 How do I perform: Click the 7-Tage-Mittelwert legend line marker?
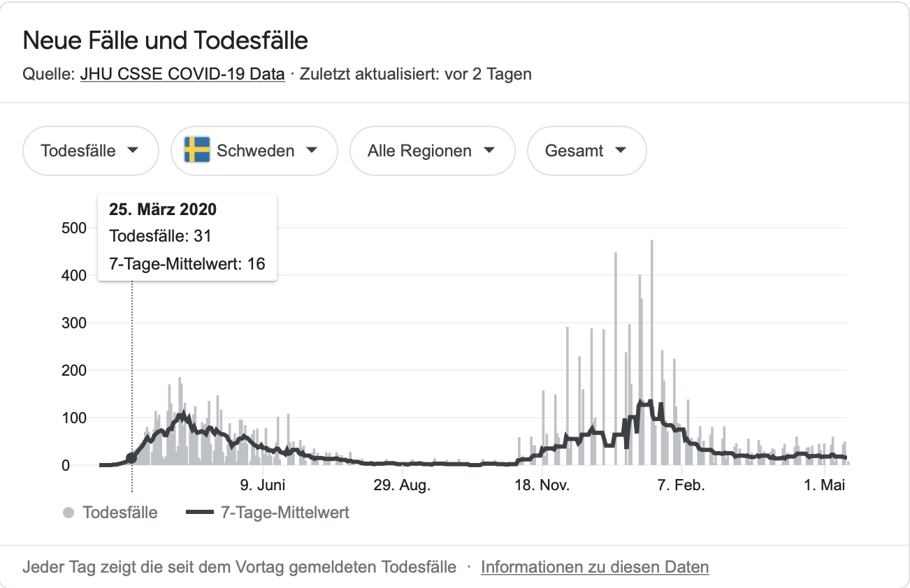coord(199,513)
